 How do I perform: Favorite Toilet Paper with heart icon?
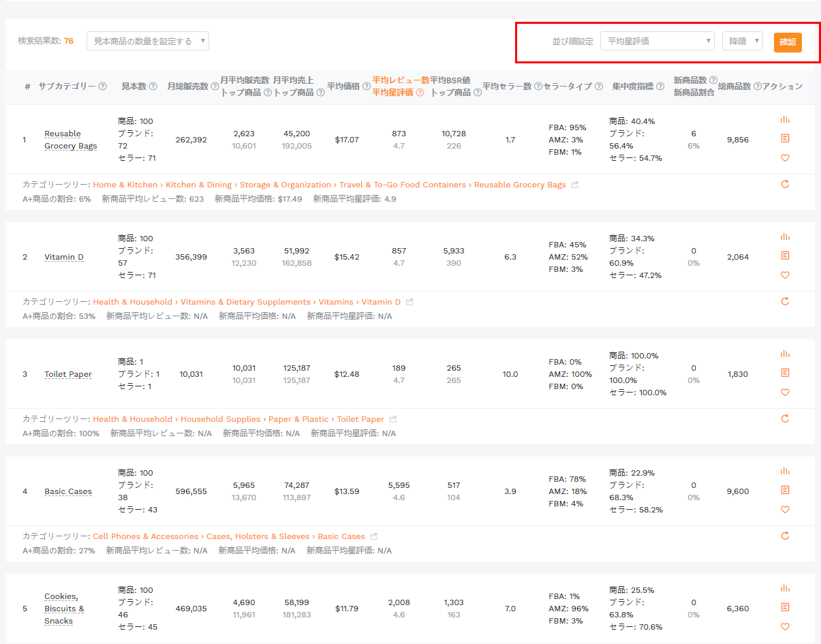pos(785,393)
